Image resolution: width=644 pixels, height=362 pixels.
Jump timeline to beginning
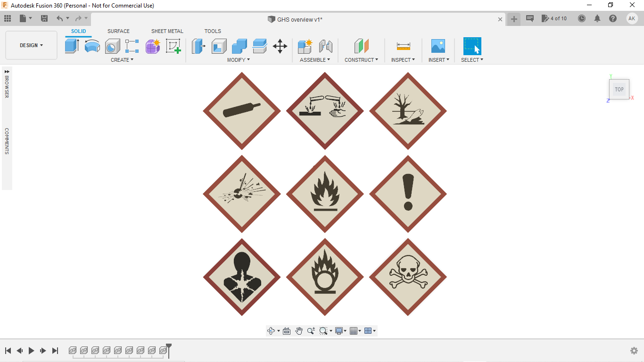pyautogui.click(x=8, y=351)
